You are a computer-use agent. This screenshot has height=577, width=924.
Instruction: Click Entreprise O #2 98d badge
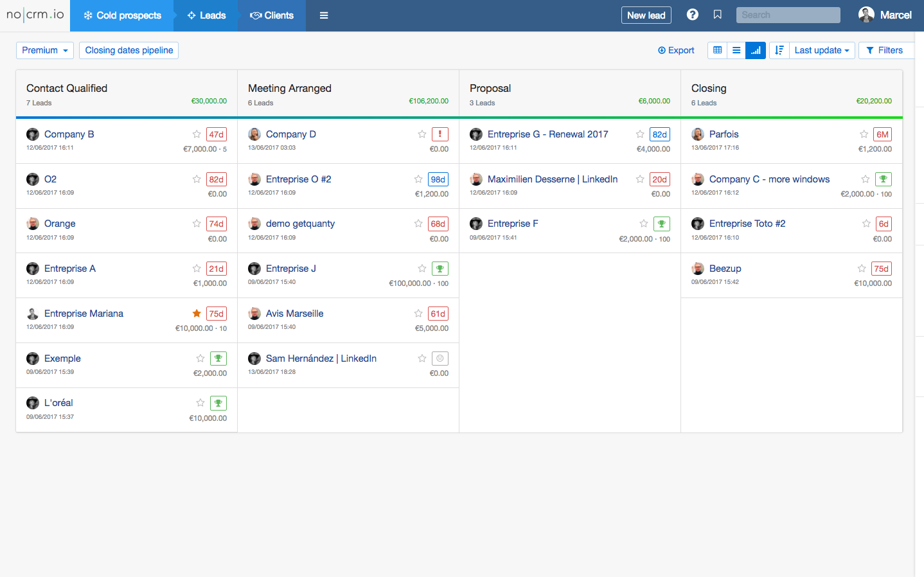438,179
